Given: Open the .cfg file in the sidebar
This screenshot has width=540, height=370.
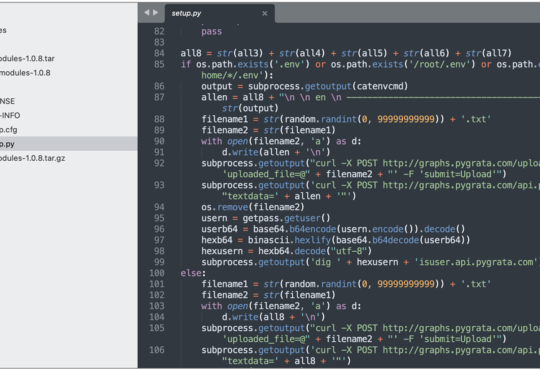Looking at the screenshot, I should click(9, 130).
